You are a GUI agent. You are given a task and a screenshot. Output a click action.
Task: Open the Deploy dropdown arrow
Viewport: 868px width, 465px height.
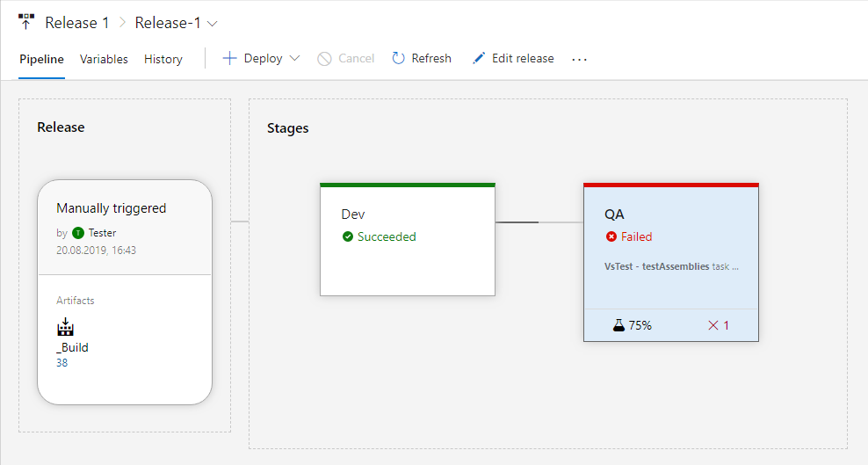tap(294, 59)
